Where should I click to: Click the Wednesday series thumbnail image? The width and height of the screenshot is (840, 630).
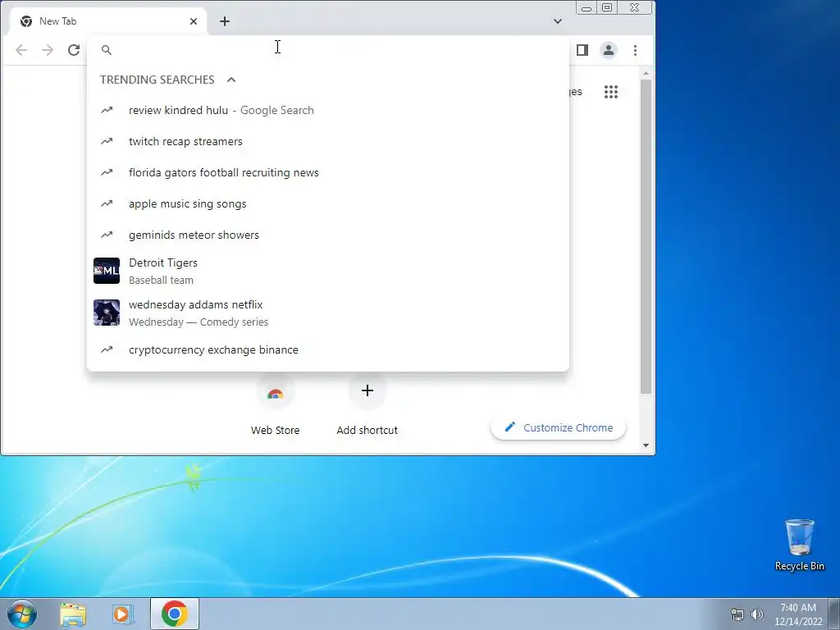click(107, 313)
